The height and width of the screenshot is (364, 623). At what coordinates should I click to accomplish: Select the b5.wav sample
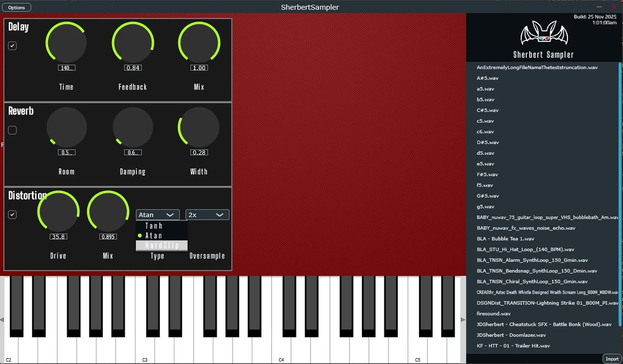[x=543, y=100]
